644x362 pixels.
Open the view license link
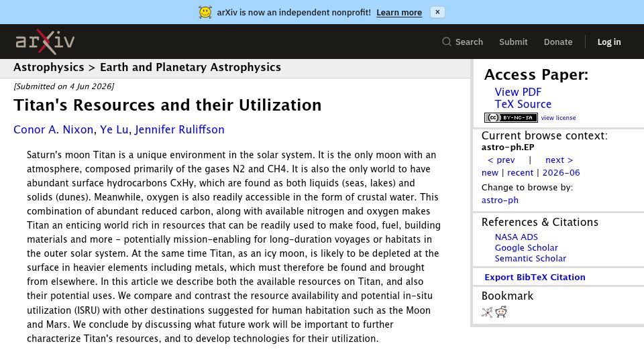click(558, 118)
